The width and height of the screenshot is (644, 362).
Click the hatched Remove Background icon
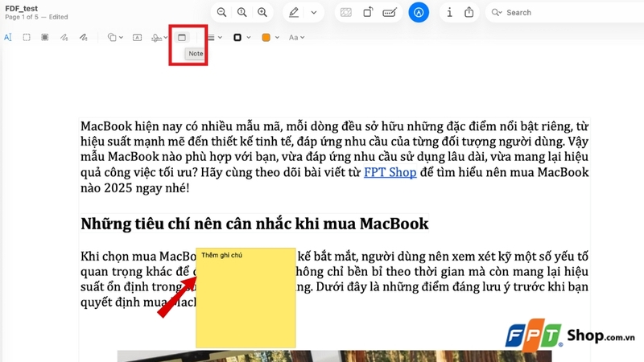click(346, 12)
